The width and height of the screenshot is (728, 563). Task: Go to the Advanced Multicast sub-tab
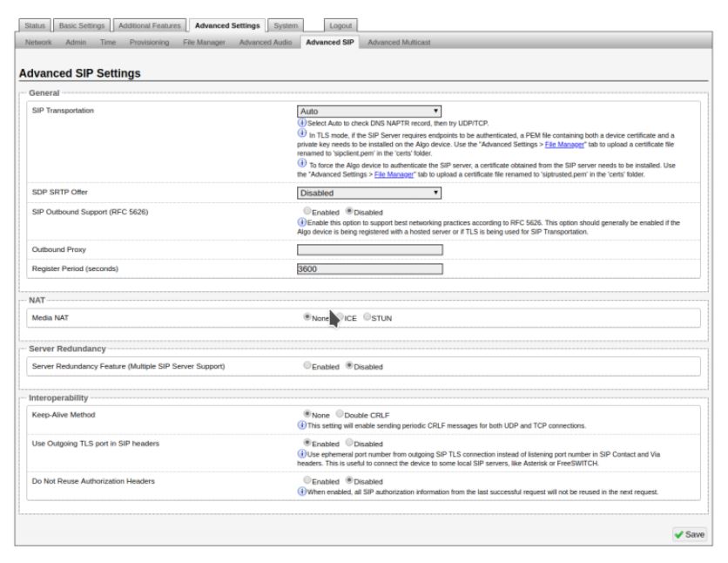click(x=399, y=42)
